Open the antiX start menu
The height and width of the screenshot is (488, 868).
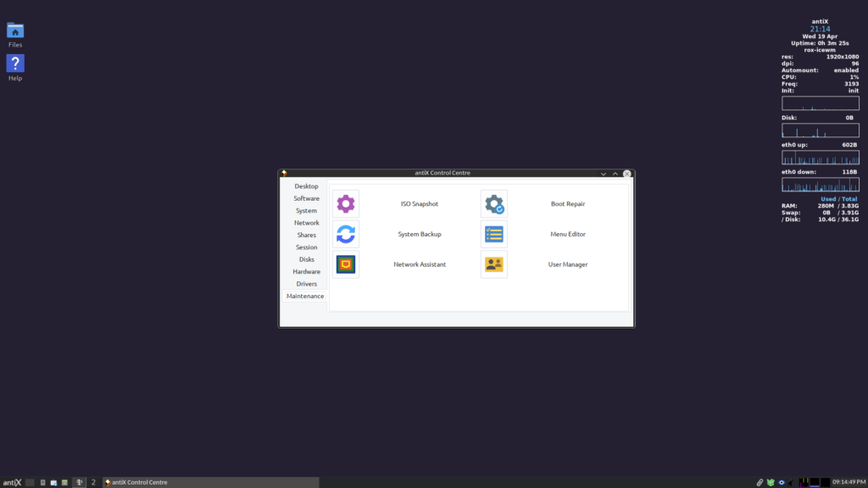pyautogui.click(x=11, y=481)
